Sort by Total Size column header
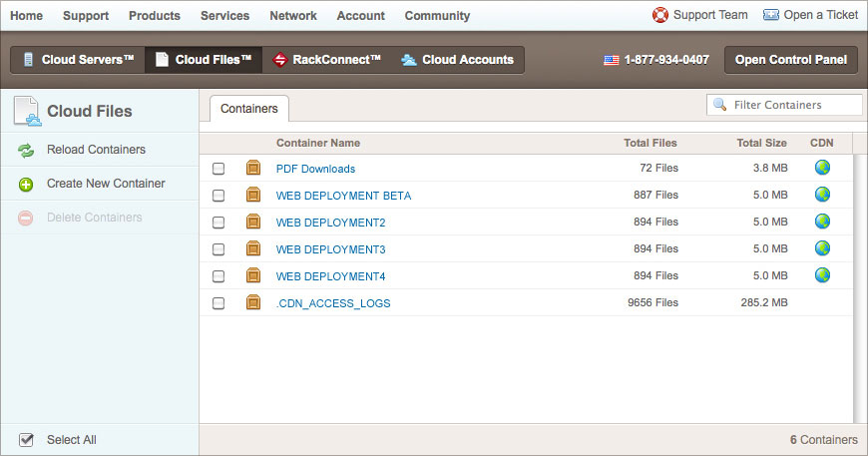The width and height of the screenshot is (868, 456). coord(761,143)
